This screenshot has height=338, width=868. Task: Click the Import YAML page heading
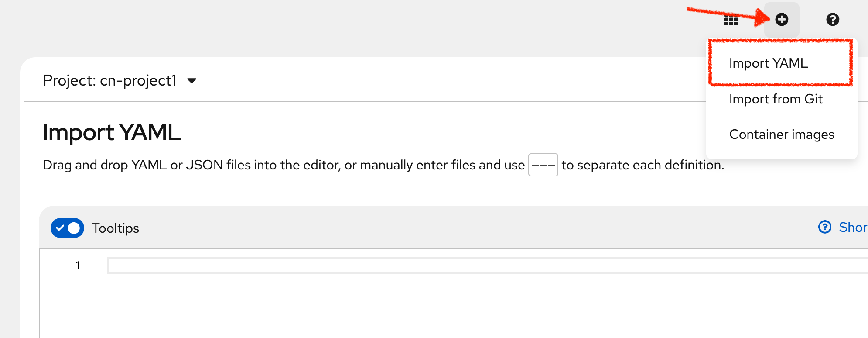point(112,132)
